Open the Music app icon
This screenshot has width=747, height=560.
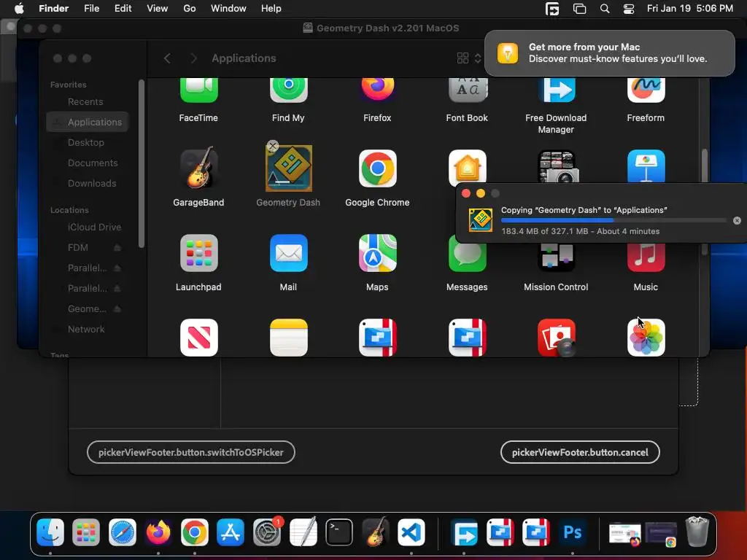646,257
